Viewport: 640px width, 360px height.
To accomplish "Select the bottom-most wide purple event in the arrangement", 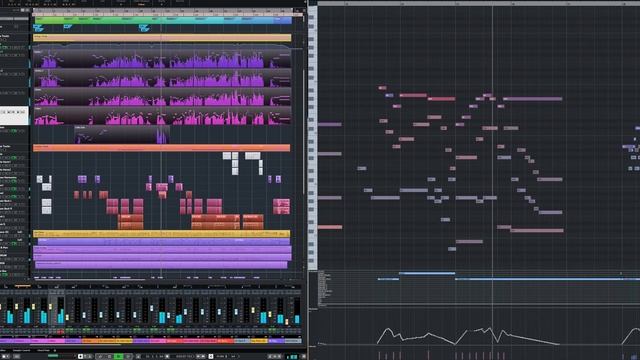I will click(161, 265).
